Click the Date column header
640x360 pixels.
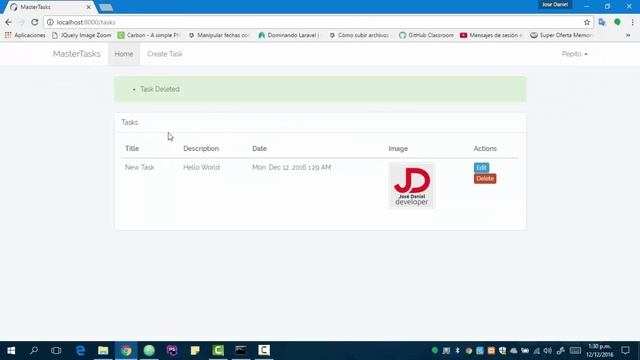[259, 149]
